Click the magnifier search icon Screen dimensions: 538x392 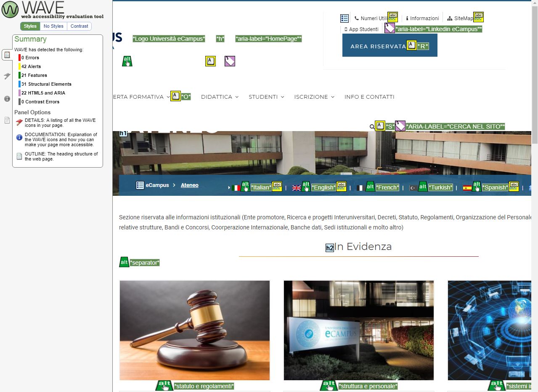click(x=372, y=126)
